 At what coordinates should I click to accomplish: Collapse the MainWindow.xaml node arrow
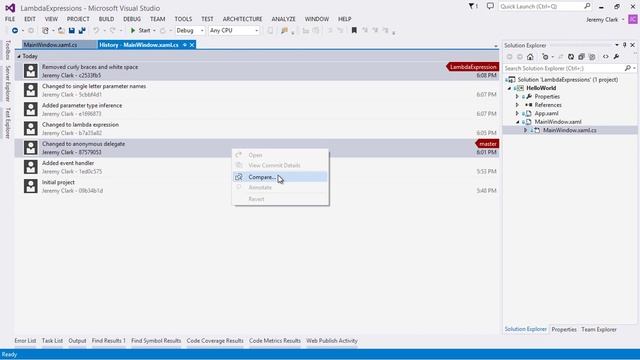tap(518, 122)
